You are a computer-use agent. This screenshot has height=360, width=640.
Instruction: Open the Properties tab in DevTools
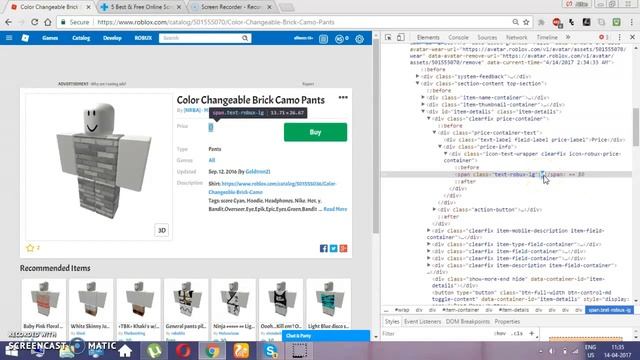click(x=507, y=322)
